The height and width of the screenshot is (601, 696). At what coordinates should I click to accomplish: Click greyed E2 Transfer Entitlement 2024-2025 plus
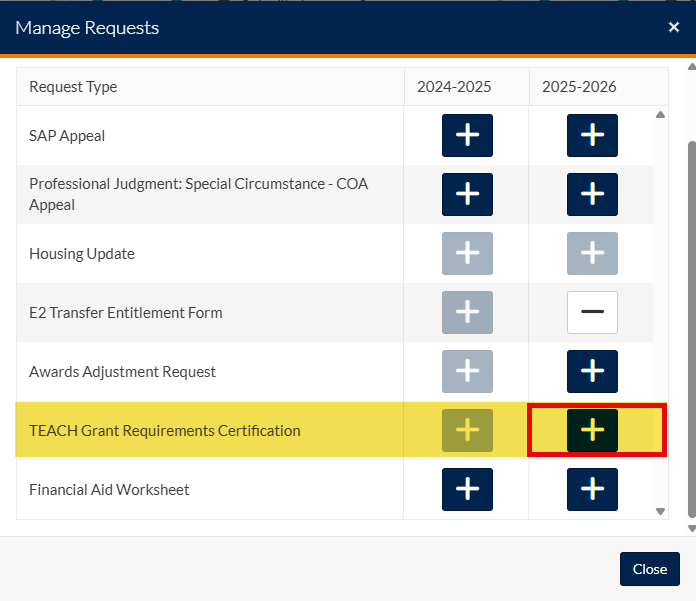coord(467,312)
